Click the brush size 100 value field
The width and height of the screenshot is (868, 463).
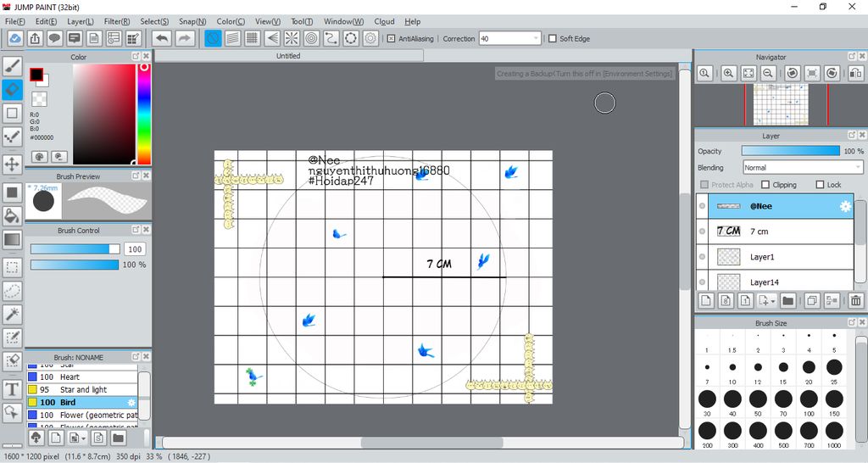point(135,249)
